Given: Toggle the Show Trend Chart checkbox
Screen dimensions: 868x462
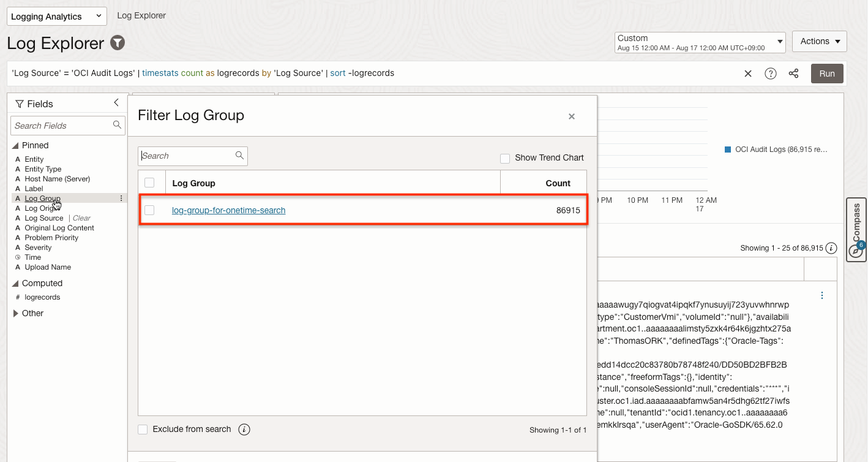Looking at the screenshot, I should [505, 158].
